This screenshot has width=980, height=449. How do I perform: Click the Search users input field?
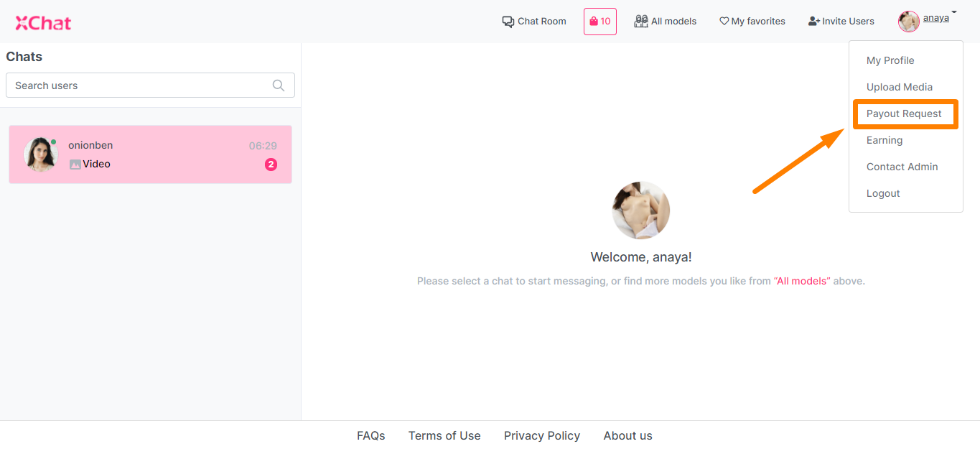click(x=150, y=85)
